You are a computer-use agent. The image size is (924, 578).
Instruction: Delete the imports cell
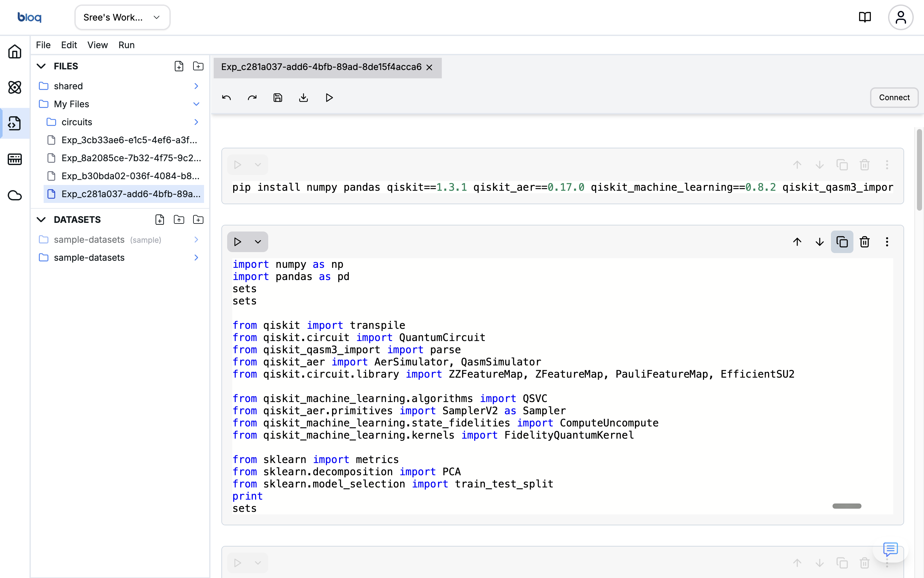click(864, 241)
